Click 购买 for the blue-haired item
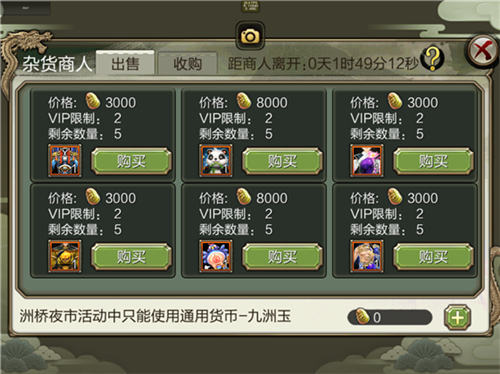This screenshot has width=500, height=374. pyautogui.click(x=282, y=257)
